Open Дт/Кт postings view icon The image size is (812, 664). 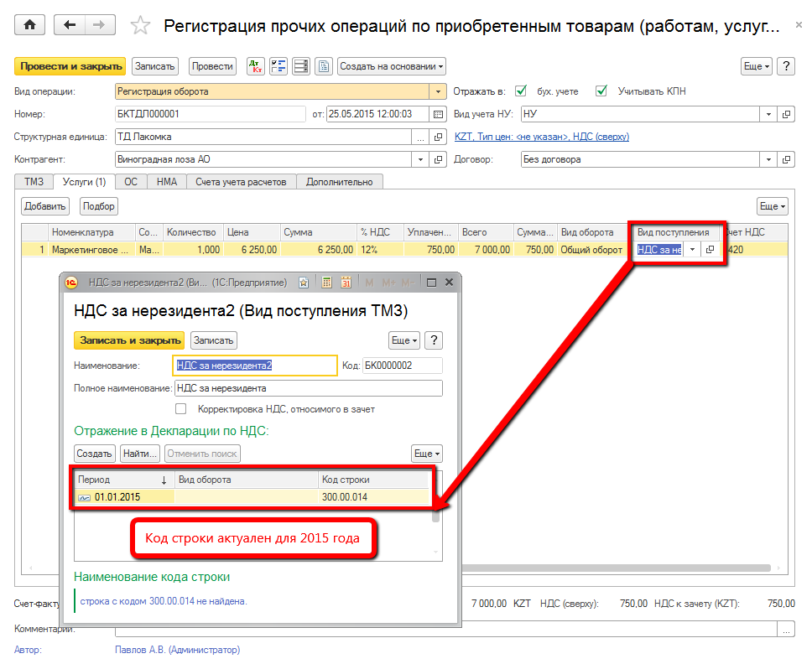[255, 66]
